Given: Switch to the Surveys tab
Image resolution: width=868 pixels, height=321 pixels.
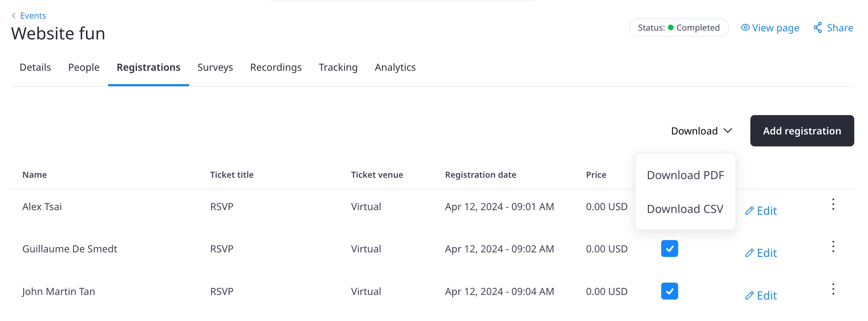Looking at the screenshot, I should coord(215,67).
